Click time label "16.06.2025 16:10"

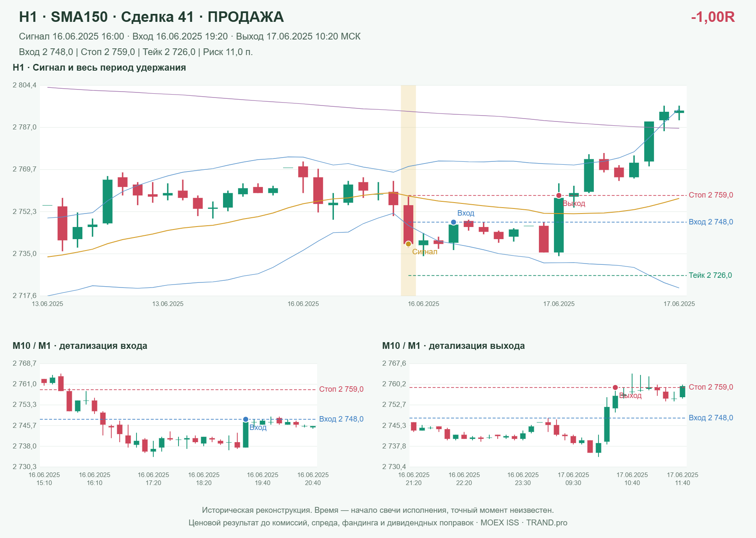click(94, 479)
